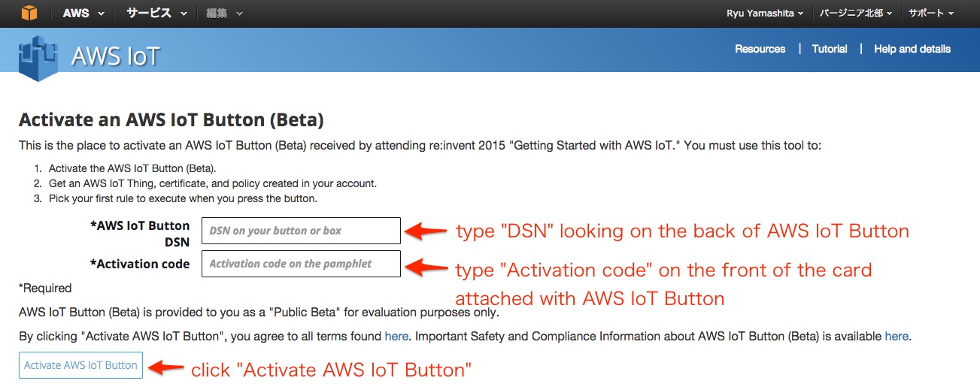This screenshot has width=980, height=387.
Task: Click the Activate AWS IoT Button button
Action: pyautogui.click(x=80, y=365)
